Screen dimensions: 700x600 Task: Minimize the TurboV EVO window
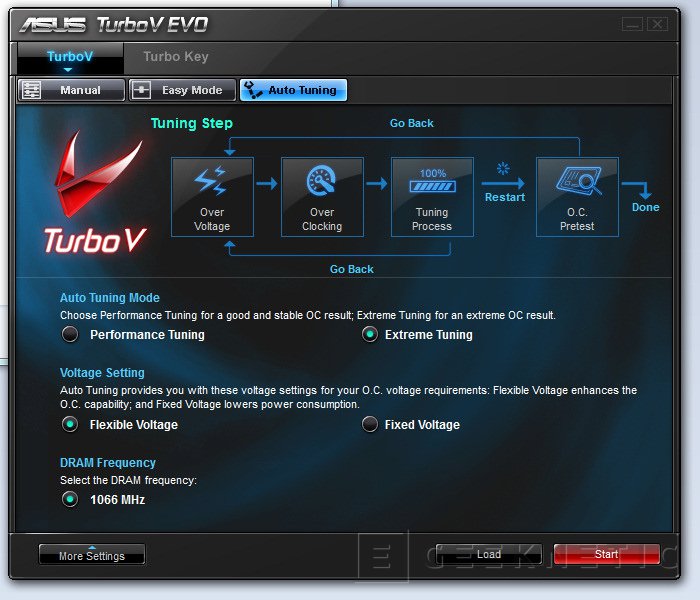click(x=633, y=24)
